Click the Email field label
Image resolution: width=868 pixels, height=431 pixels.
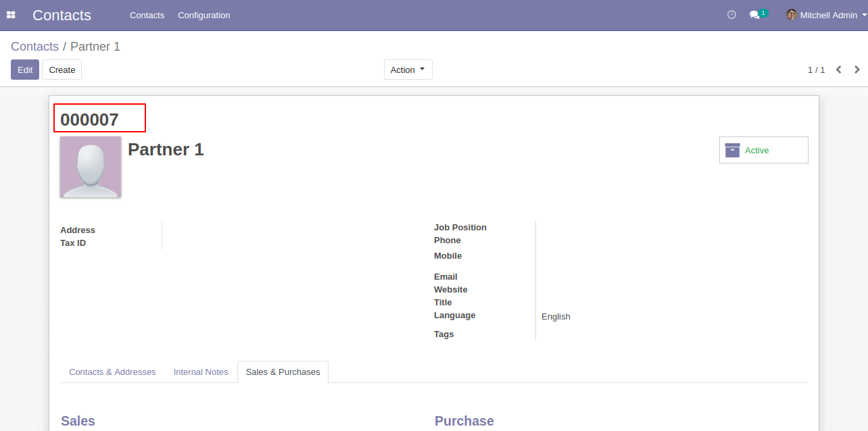pos(445,277)
